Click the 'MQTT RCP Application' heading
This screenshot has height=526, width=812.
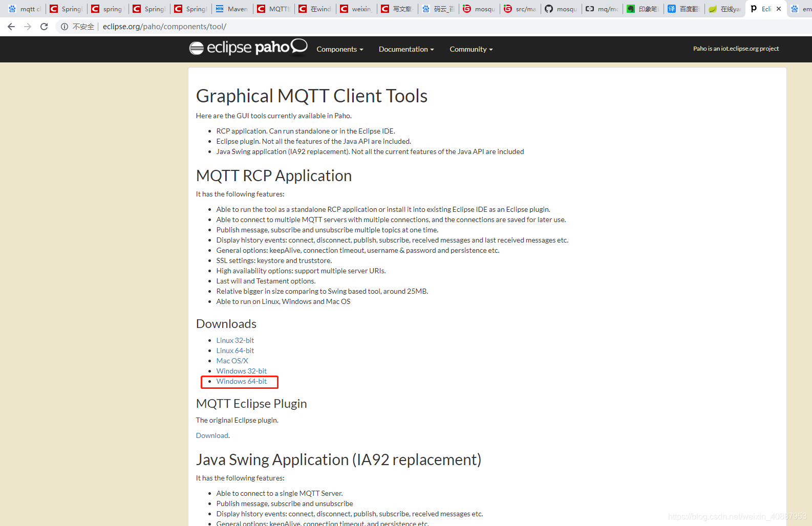274,176
